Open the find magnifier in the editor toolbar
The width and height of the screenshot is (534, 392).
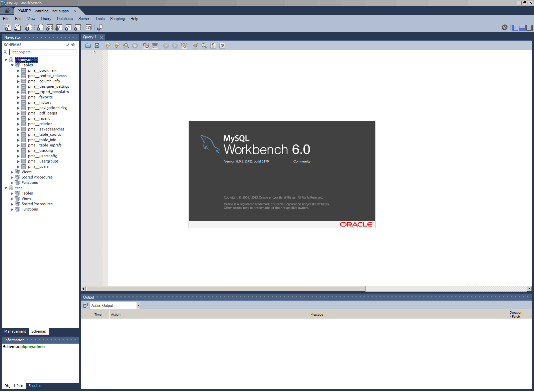[204, 46]
